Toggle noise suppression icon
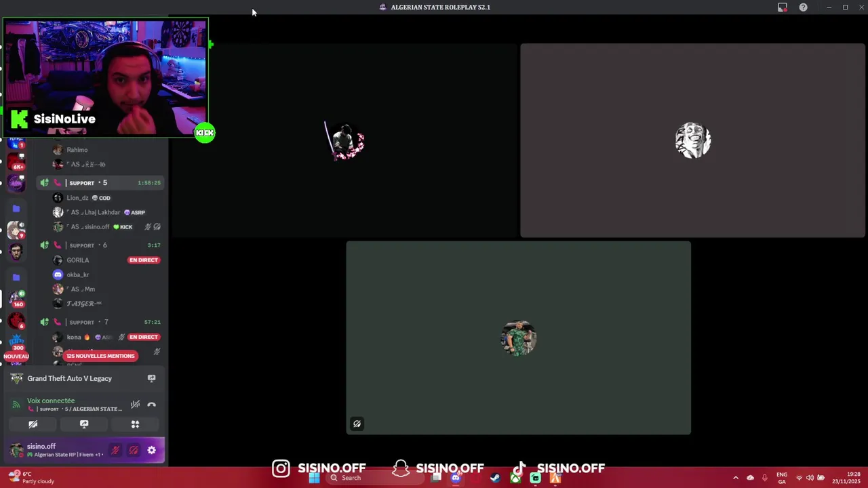Image resolution: width=868 pixels, height=488 pixels. tap(135, 405)
